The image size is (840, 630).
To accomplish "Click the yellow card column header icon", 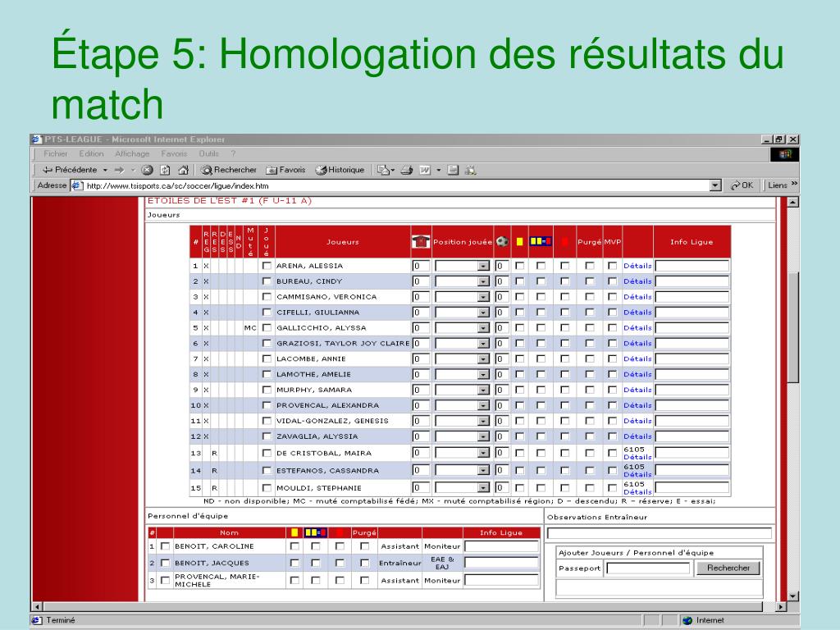I will 519,242.
